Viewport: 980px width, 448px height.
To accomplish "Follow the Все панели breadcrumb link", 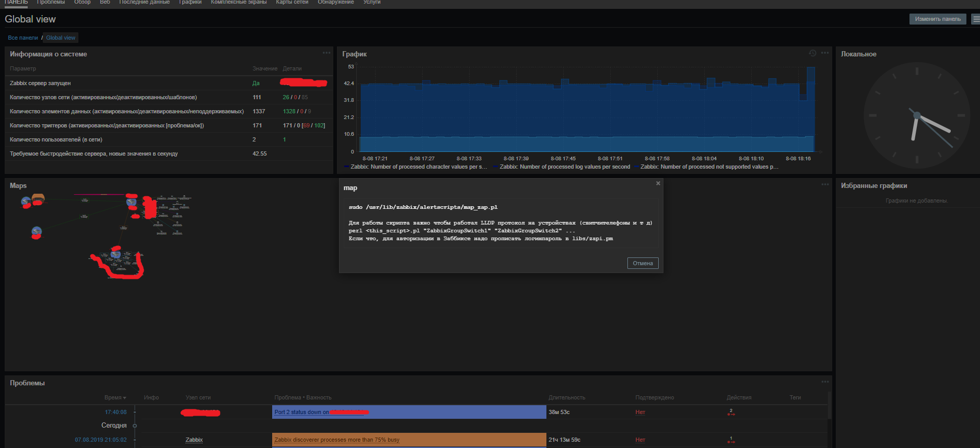I will [x=23, y=38].
